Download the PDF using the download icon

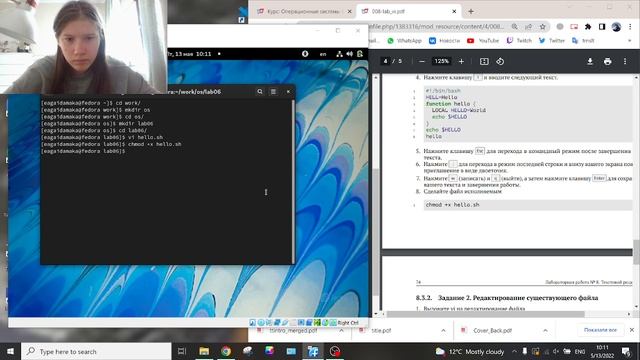coord(590,61)
